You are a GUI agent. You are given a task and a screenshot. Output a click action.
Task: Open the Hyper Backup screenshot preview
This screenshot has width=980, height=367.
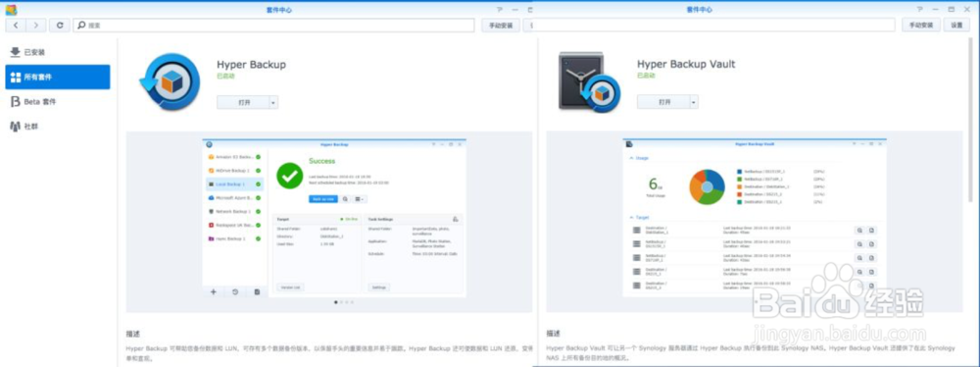[334, 217]
